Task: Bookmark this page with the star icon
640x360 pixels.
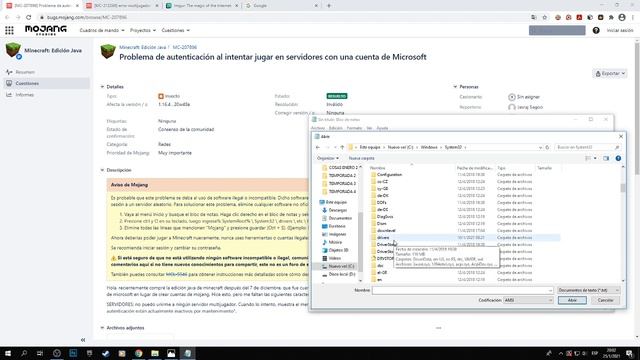Action: coord(544,17)
